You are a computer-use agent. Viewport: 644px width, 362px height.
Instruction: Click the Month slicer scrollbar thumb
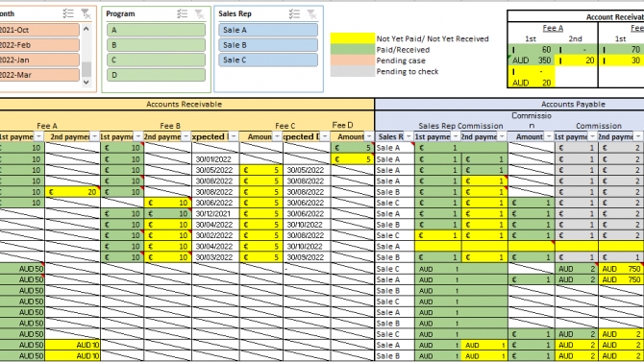(x=87, y=69)
